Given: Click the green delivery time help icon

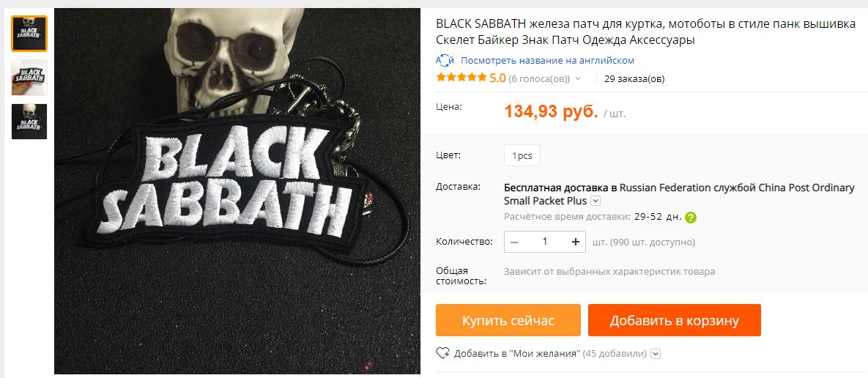Looking at the screenshot, I should [690, 218].
